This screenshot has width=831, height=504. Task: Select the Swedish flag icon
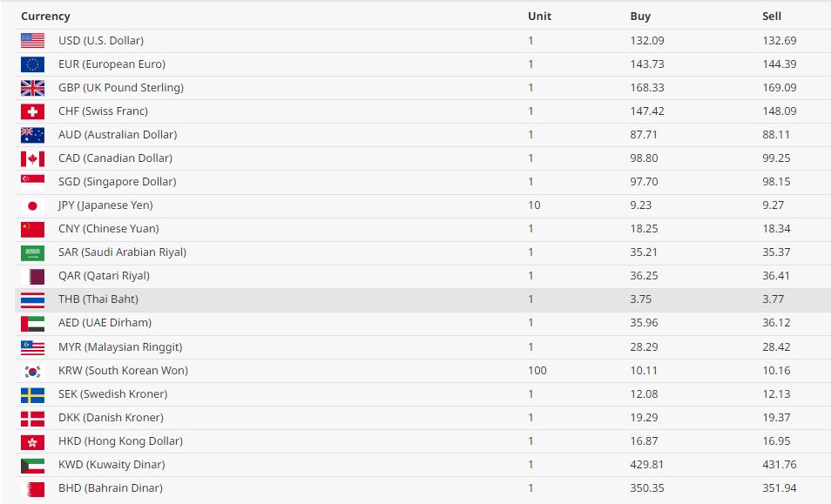point(32,394)
